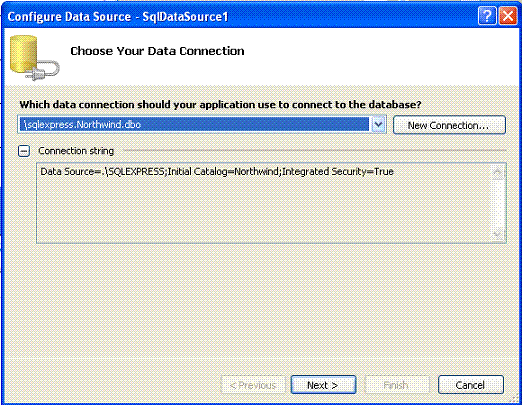This screenshot has width=522, height=405.
Task: Collapse the Connection string section
Action: click(24, 151)
